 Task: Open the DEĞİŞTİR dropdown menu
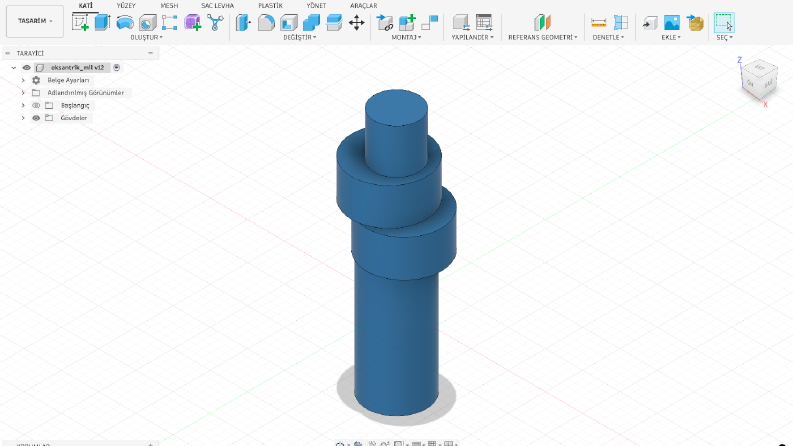point(299,37)
